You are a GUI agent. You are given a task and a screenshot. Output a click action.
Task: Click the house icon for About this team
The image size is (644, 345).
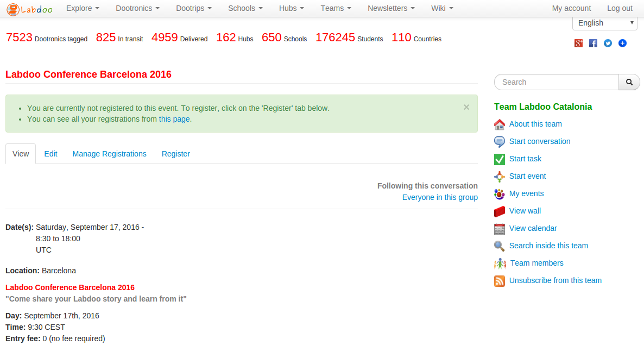(x=500, y=124)
